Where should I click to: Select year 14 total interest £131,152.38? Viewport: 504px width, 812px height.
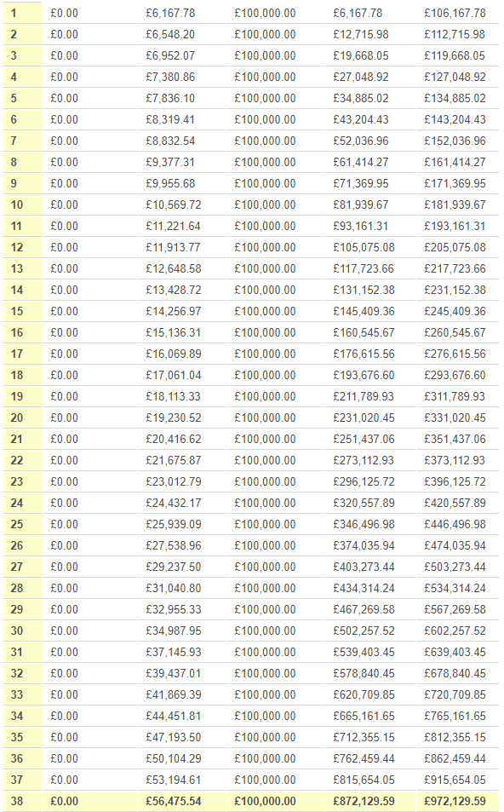pos(364,290)
